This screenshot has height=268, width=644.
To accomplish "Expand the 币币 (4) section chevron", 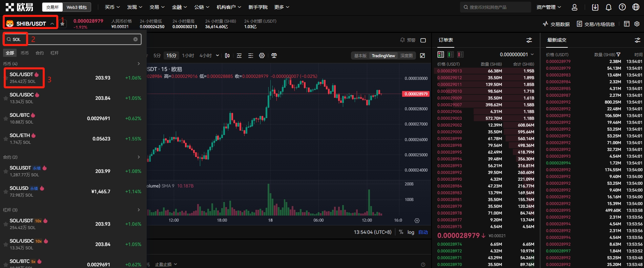I will pos(139,64).
